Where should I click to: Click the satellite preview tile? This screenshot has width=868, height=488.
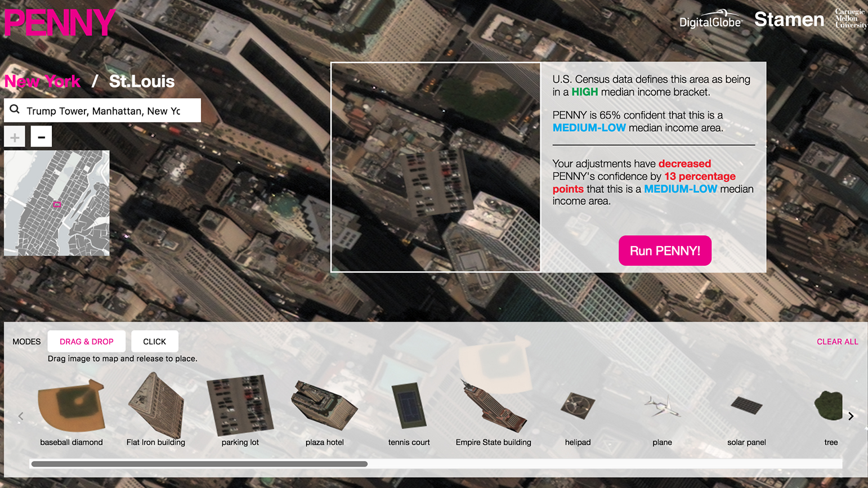click(436, 167)
